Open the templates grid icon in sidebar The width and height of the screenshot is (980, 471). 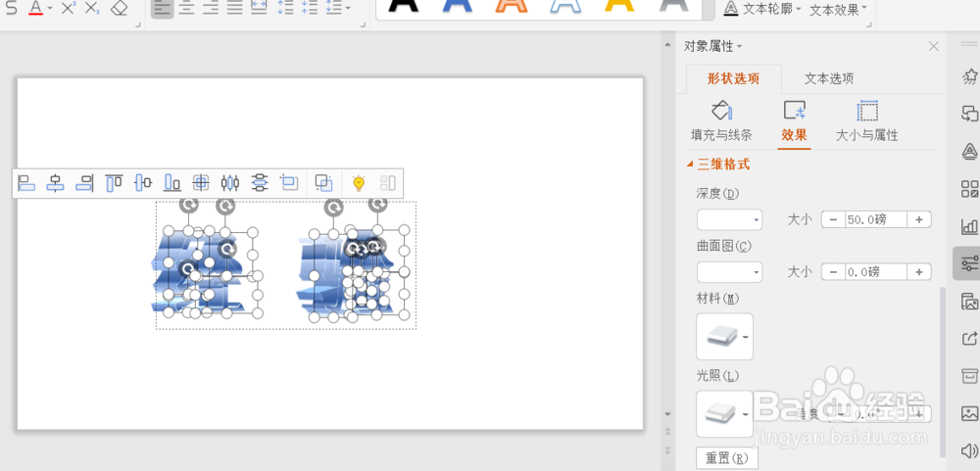(969, 189)
